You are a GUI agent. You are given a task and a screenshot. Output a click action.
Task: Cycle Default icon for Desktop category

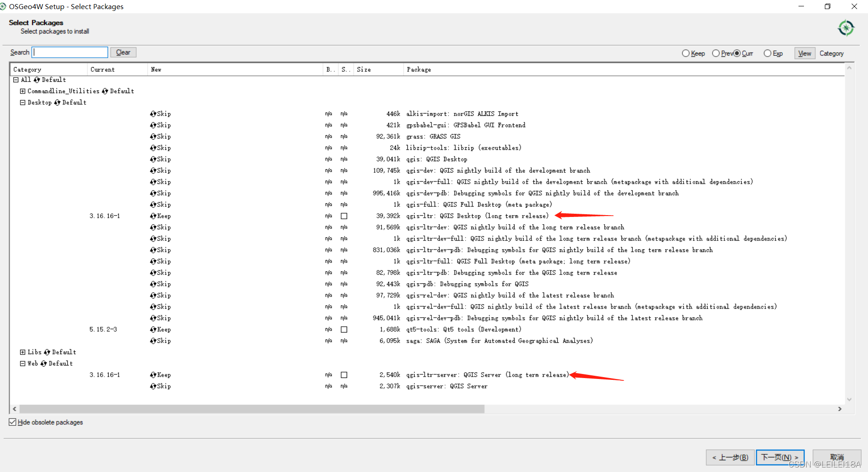pyautogui.click(x=57, y=103)
